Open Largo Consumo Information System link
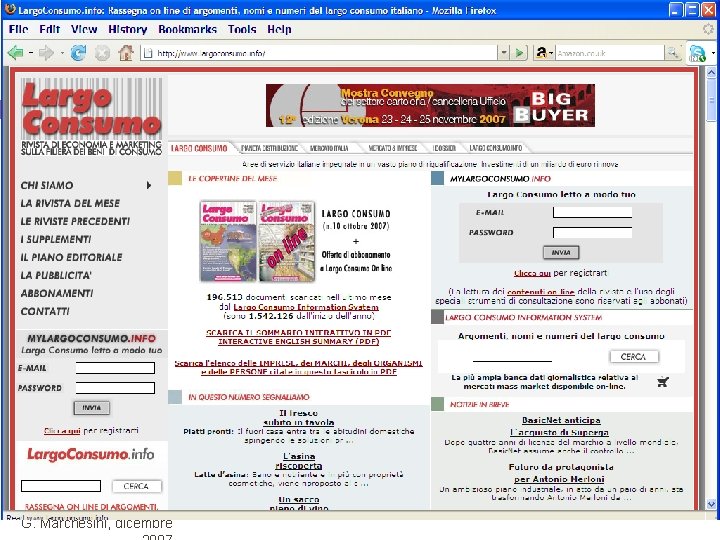 coord(306,307)
